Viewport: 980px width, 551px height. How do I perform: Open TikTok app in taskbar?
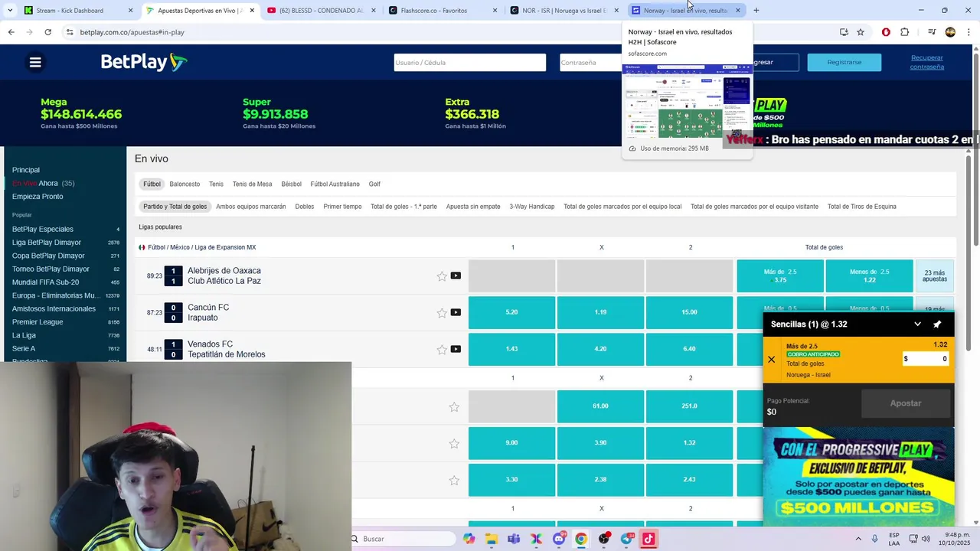(x=648, y=539)
